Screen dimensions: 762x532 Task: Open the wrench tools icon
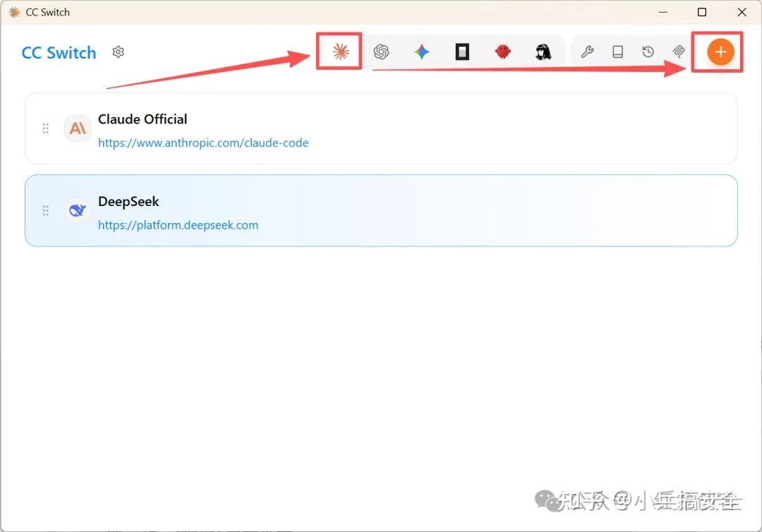click(x=587, y=52)
